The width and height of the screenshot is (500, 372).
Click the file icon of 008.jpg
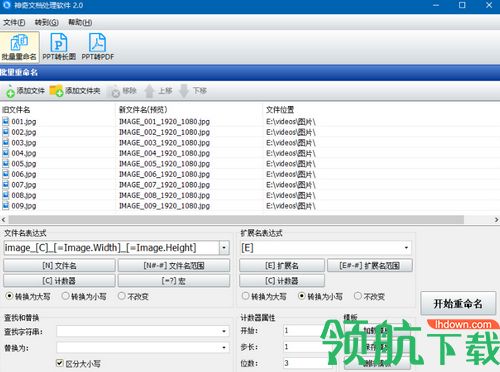(x=6, y=195)
